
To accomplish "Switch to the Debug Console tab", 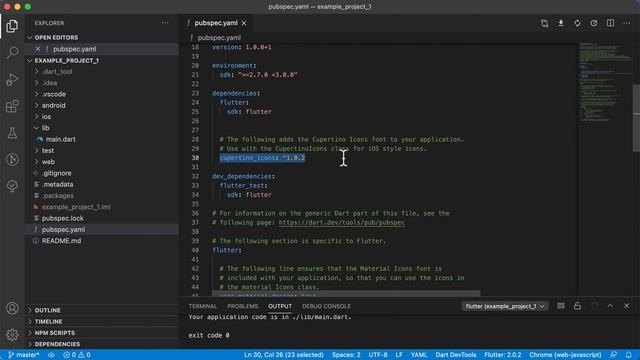I will tap(326, 306).
